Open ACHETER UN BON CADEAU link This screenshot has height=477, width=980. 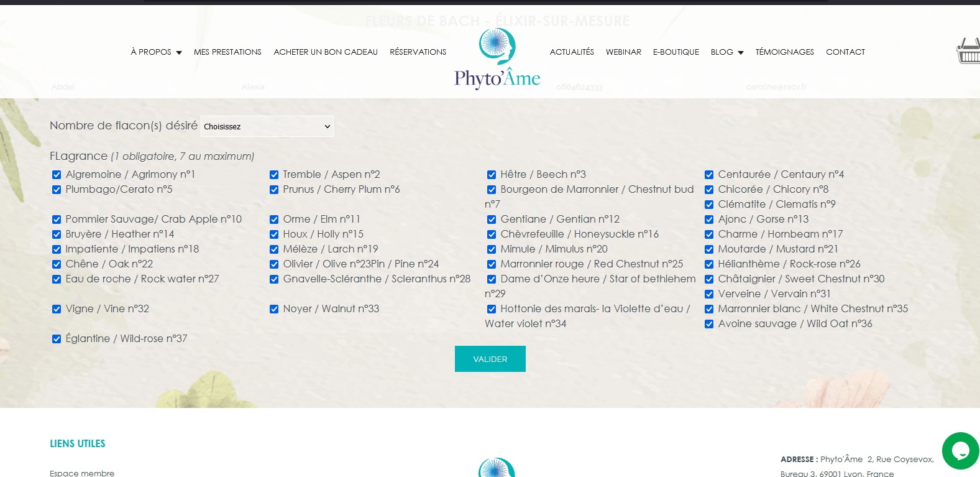326,52
